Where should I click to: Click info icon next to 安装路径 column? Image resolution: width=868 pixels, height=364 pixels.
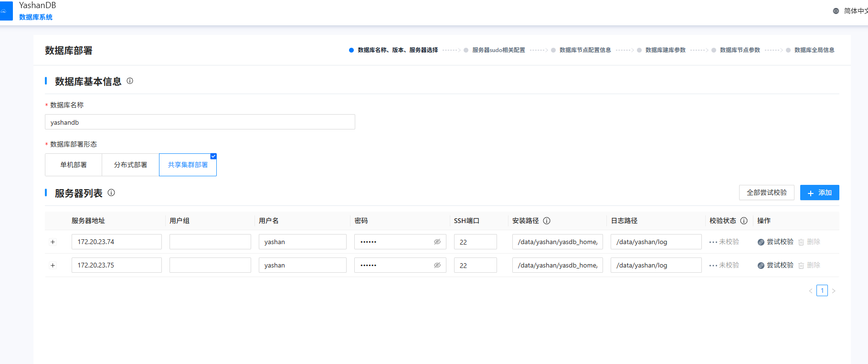pos(547,221)
